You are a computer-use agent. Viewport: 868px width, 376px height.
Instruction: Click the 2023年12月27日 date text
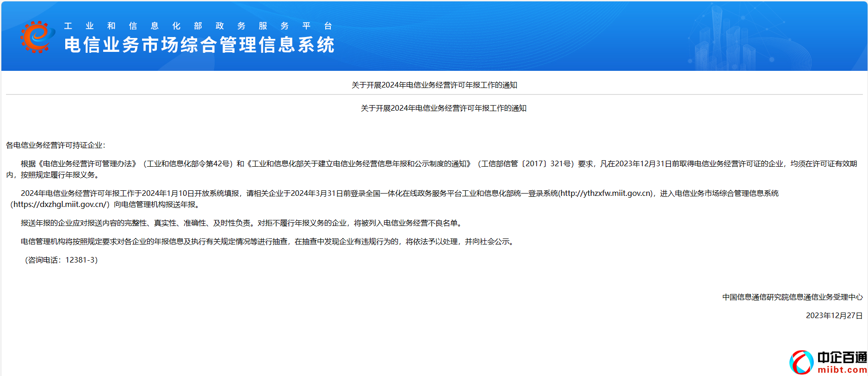[834, 316]
